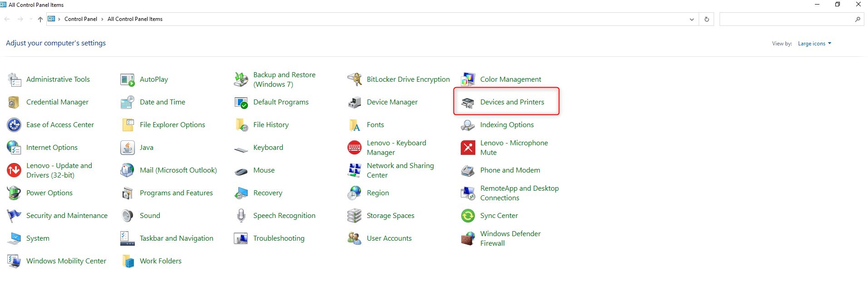
Task: Launch the Java control panel icon
Action: coord(128,148)
